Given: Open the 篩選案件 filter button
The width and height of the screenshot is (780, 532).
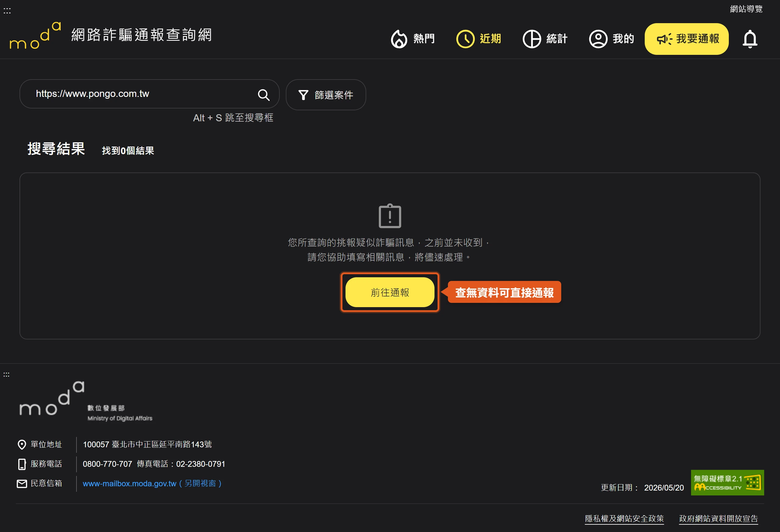Looking at the screenshot, I should click(326, 95).
